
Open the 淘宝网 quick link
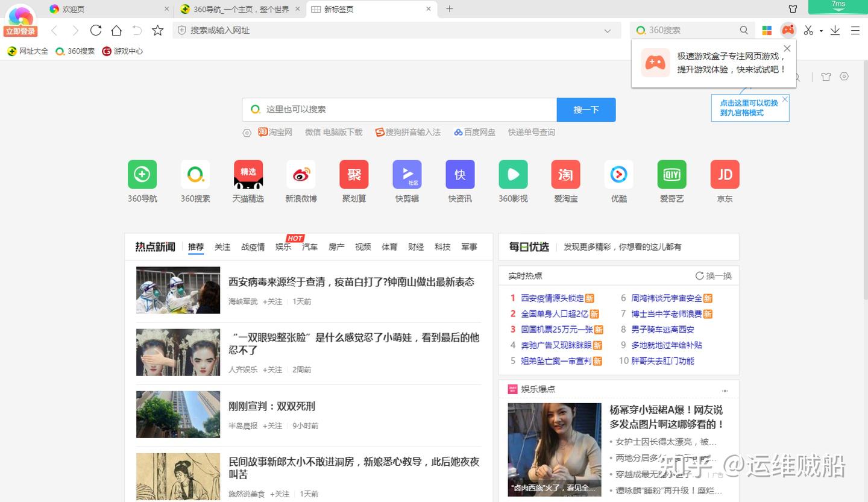coord(275,133)
